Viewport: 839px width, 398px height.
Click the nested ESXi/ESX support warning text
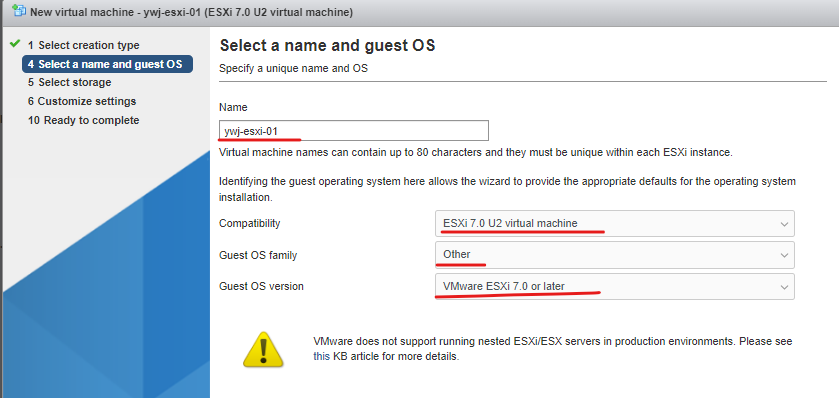(x=553, y=349)
